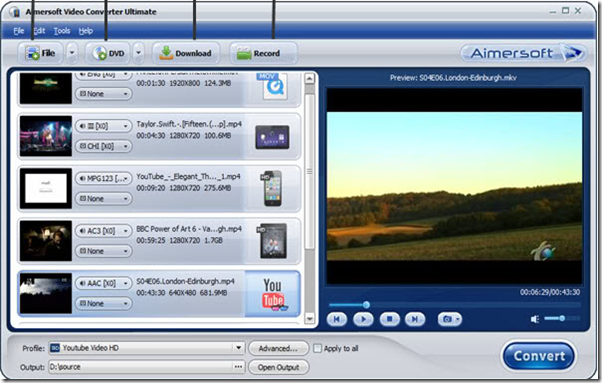Image resolution: width=602 pixels, height=383 pixels.
Task: Maximize the Aimersoft window
Action: pyautogui.click(x=566, y=11)
